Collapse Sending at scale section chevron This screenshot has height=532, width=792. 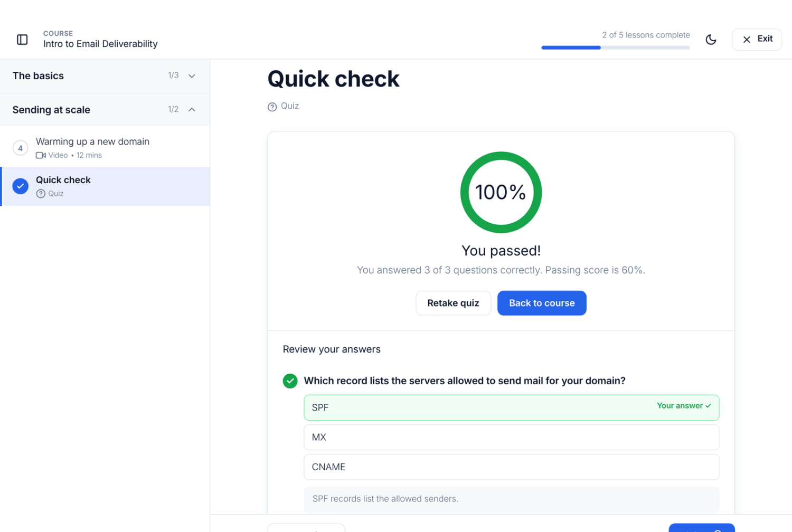tap(192, 110)
